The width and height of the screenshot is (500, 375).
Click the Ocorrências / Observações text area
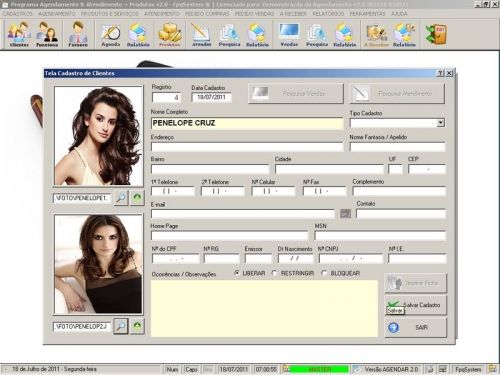(x=265, y=308)
